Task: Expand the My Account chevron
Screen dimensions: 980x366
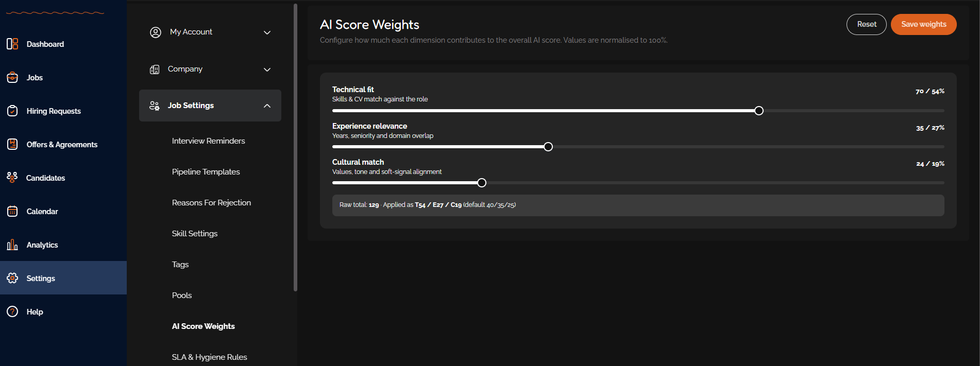Action: 267,32
